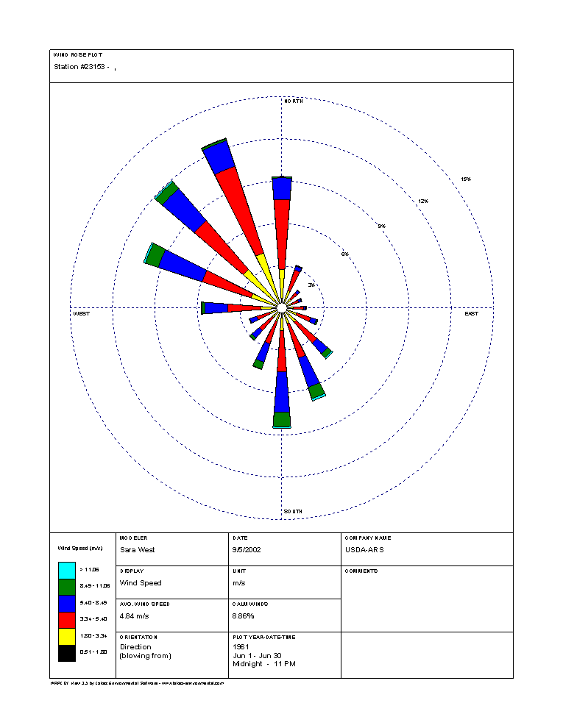Image resolution: width=563 pixels, height=728 pixels.
Task: Click the "Jun 1 - Jun 30" date range
Action: tap(258, 656)
